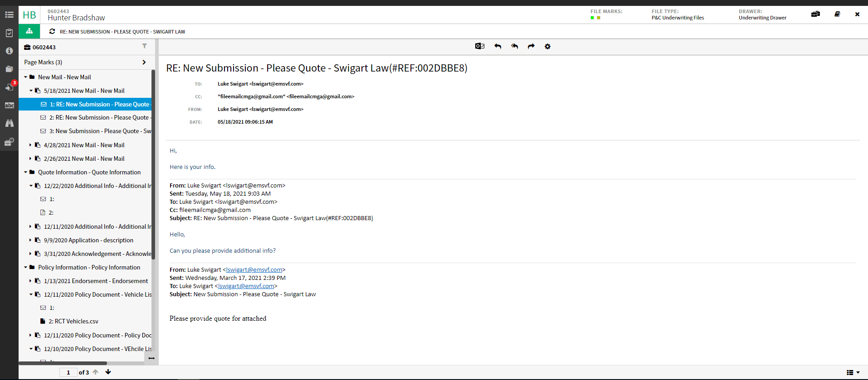Open the file tree view green button

tap(29, 31)
